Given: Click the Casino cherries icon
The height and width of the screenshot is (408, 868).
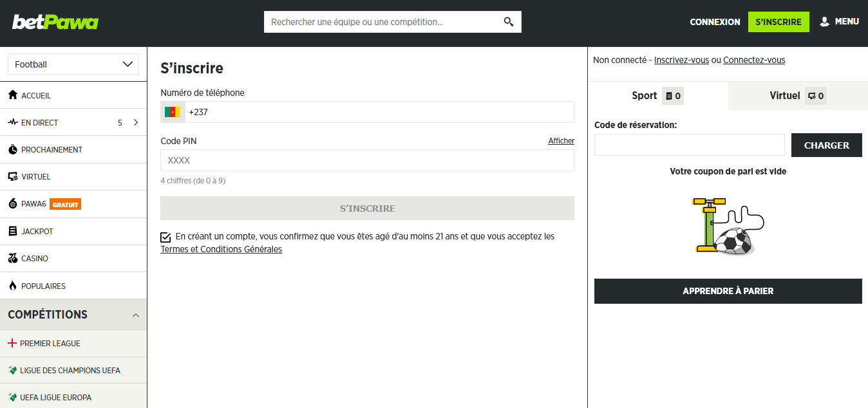Looking at the screenshot, I should click(x=13, y=258).
